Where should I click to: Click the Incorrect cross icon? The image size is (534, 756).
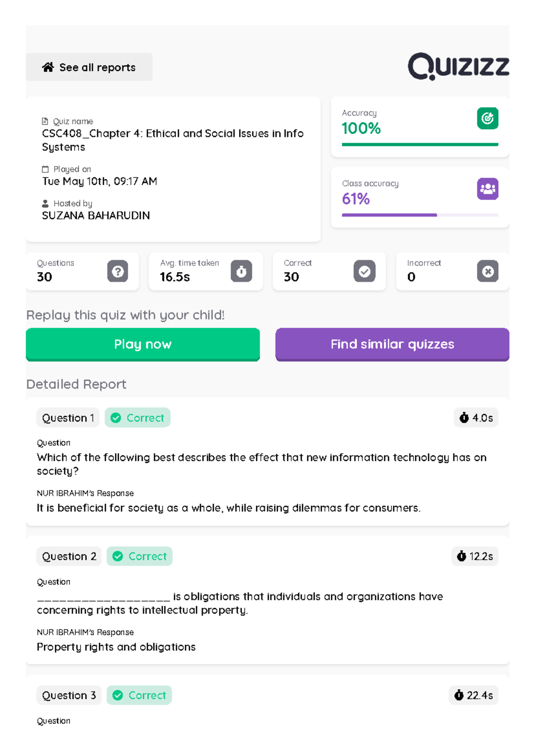tap(488, 272)
